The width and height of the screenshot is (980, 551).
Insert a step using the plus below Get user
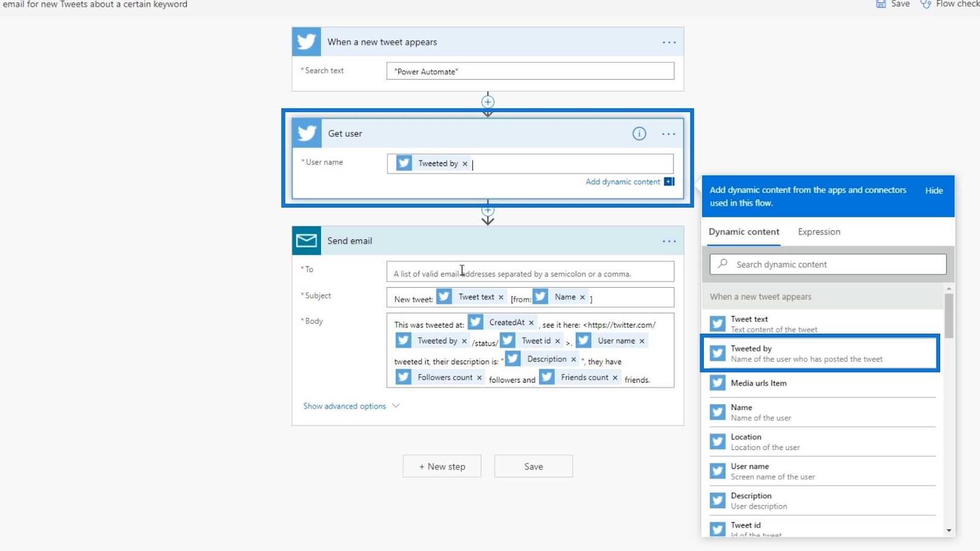[x=488, y=210]
